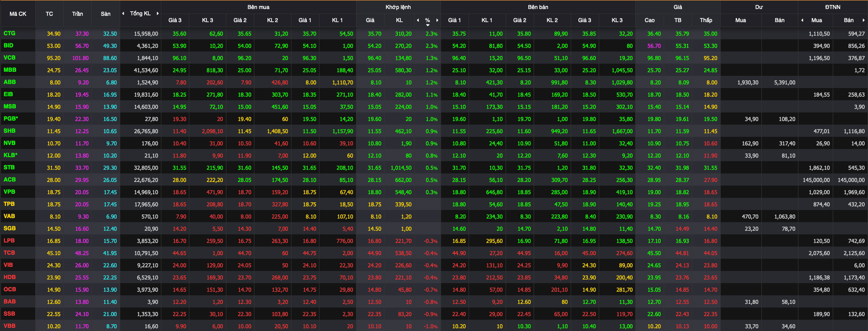Open the CTG stock symbol

(x=9, y=33)
